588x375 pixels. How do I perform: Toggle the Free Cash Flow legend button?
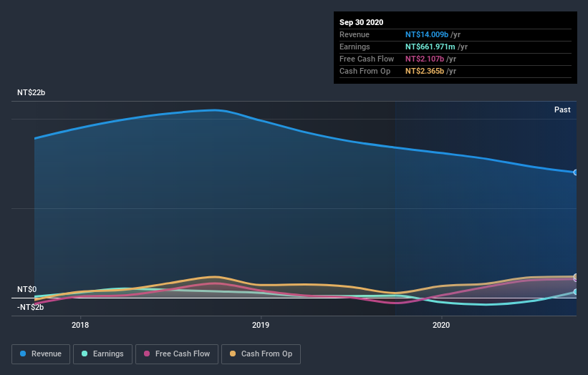177,354
